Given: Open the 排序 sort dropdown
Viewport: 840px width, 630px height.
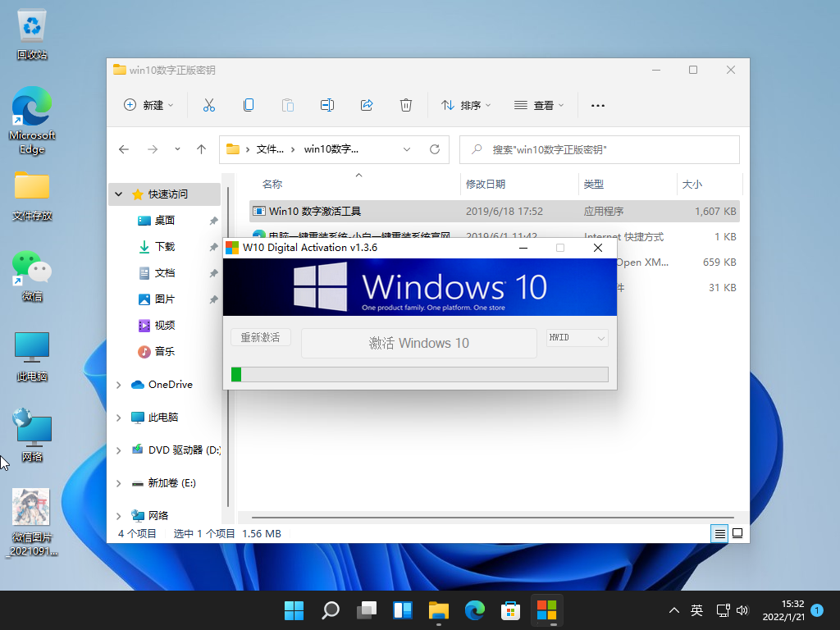Looking at the screenshot, I should (x=466, y=105).
